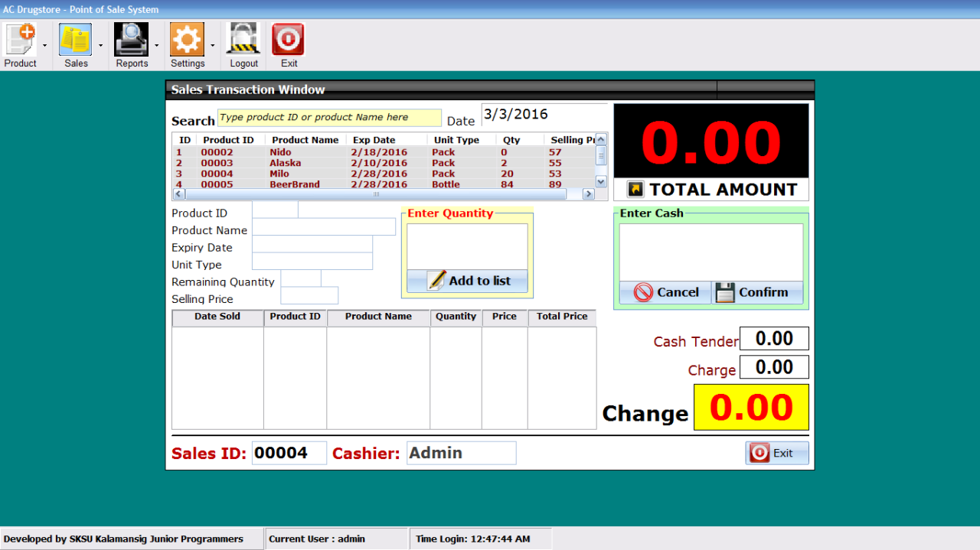Click the Logout toolbar icon
This screenshot has width=980, height=550.
coord(243,38)
